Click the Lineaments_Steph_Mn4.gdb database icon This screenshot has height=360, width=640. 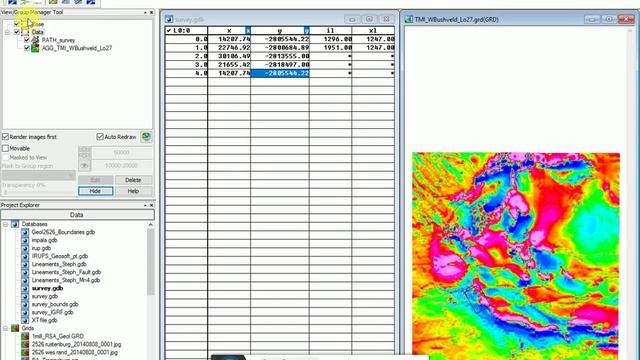(25, 280)
